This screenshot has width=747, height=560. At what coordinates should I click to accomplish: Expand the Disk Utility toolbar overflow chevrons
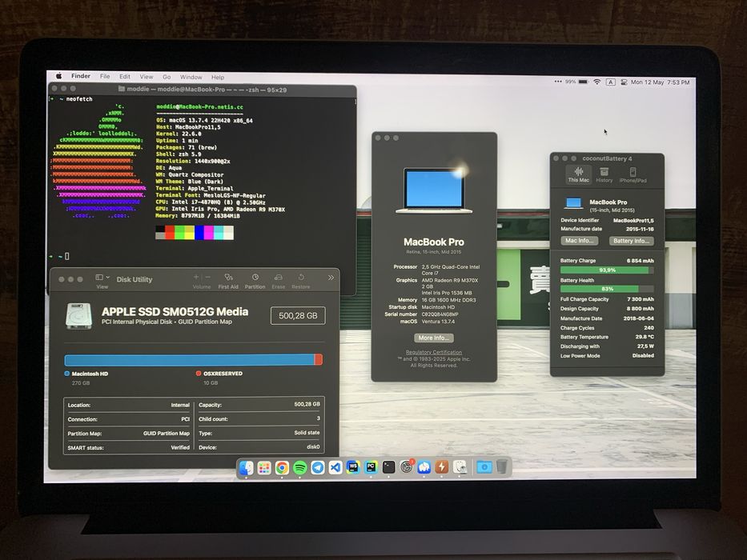coord(331,278)
